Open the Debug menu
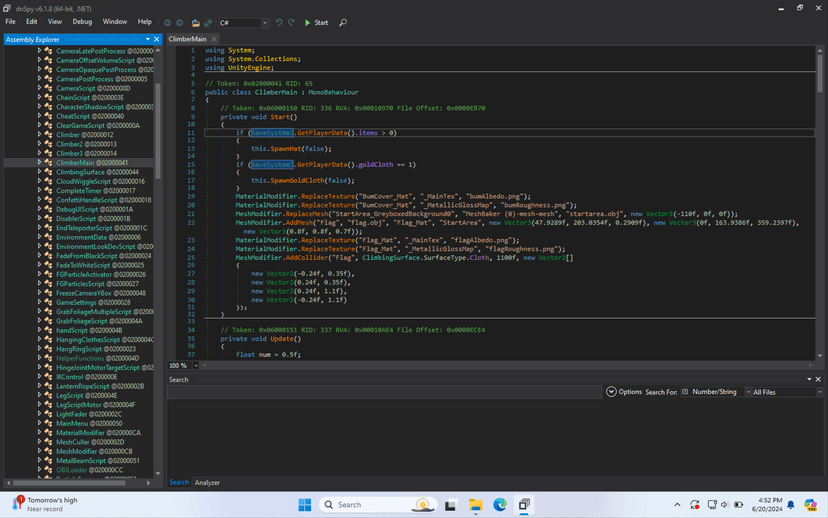 tap(82, 22)
